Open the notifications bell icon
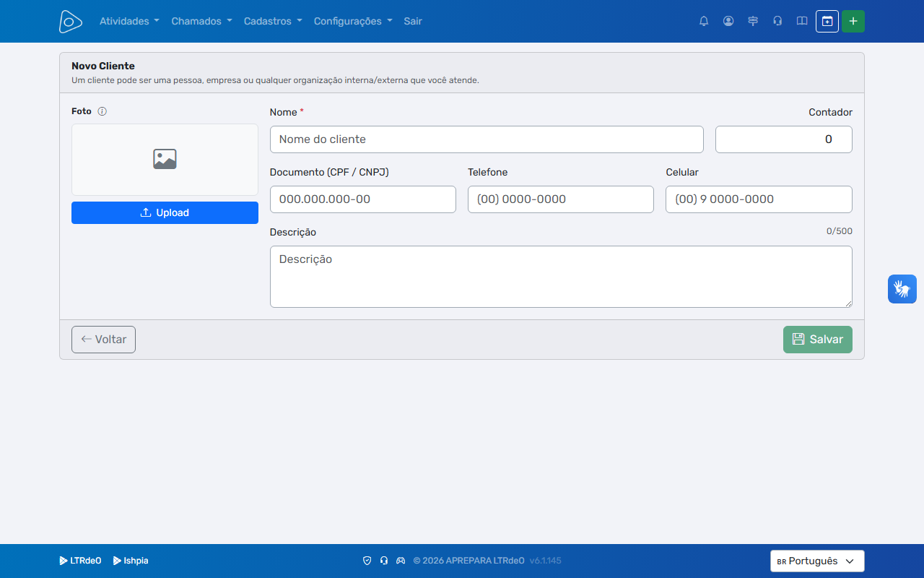Screen dimensions: 924x578 pos(704,21)
